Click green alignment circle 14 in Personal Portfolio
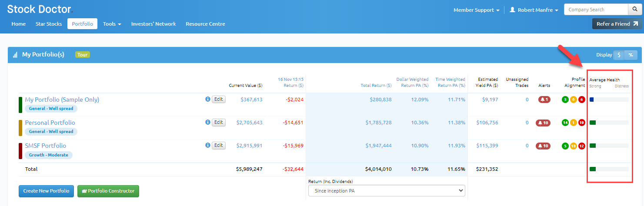This screenshot has width=644, height=206. [x=565, y=123]
